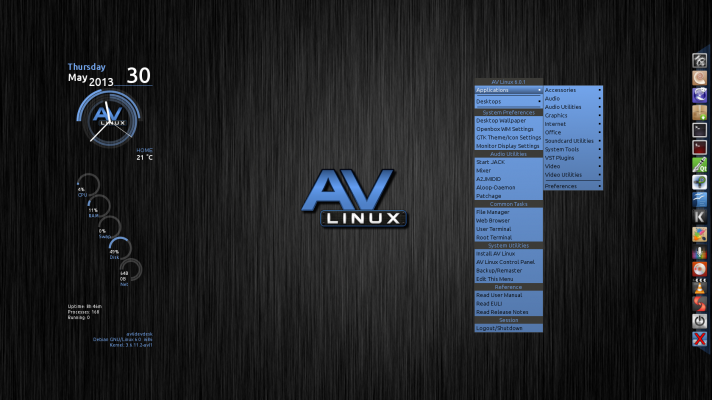This screenshot has height=400, width=712.
Task: Click Start JACK
Action: (509, 162)
